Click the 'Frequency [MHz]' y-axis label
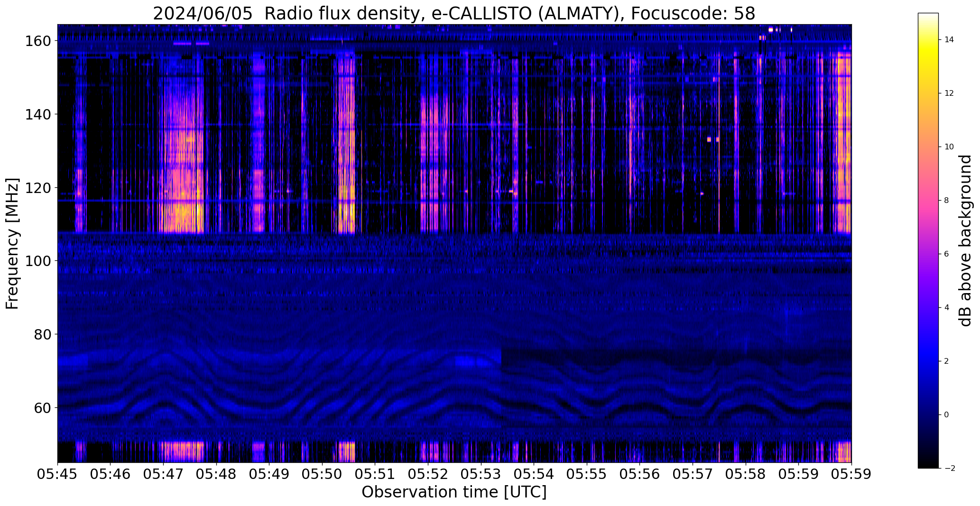The width and height of the screenshot is (980, 506). pos(12,243)
